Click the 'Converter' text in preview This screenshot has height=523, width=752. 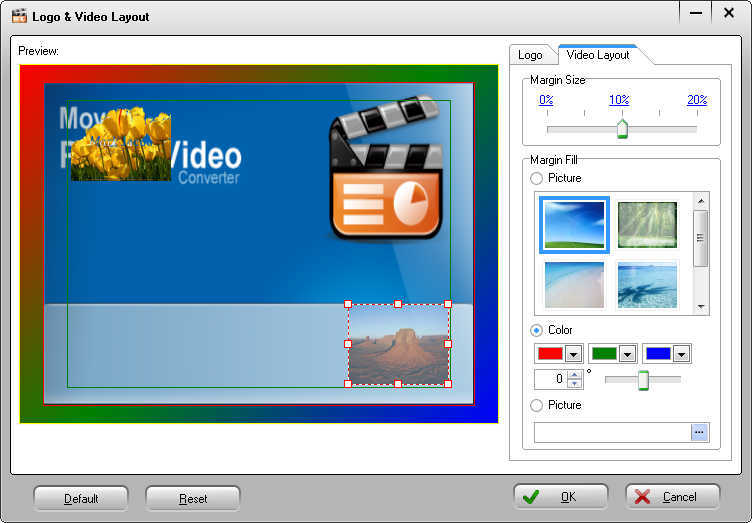click(x=209, y=178)
